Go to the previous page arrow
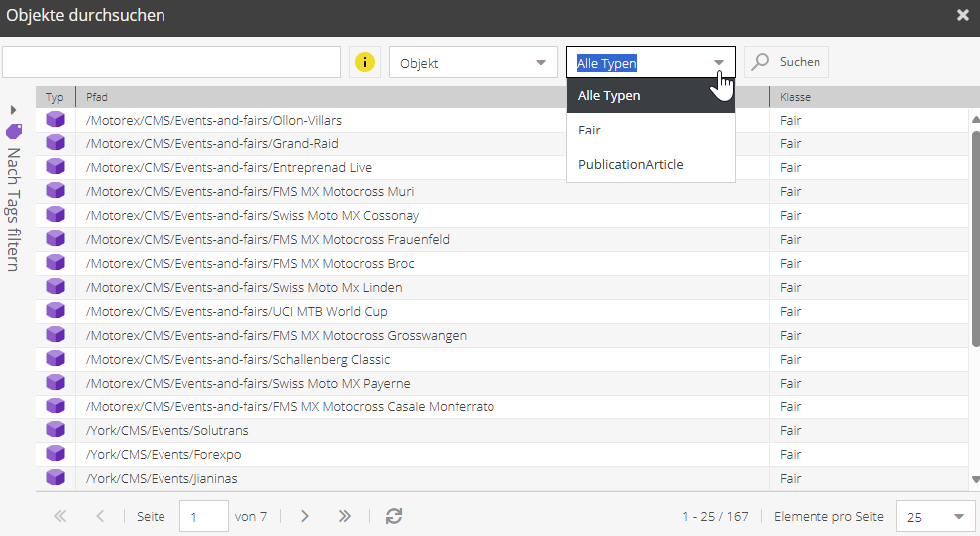Viewport: 980px width, 536px height. point(100,516)
